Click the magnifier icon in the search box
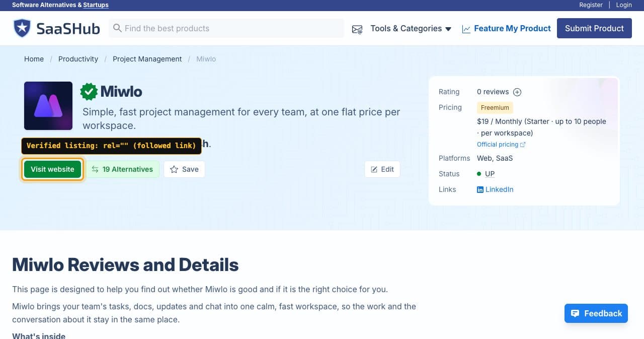The height and width of the screenshot is (339, 644). (117, 28)
